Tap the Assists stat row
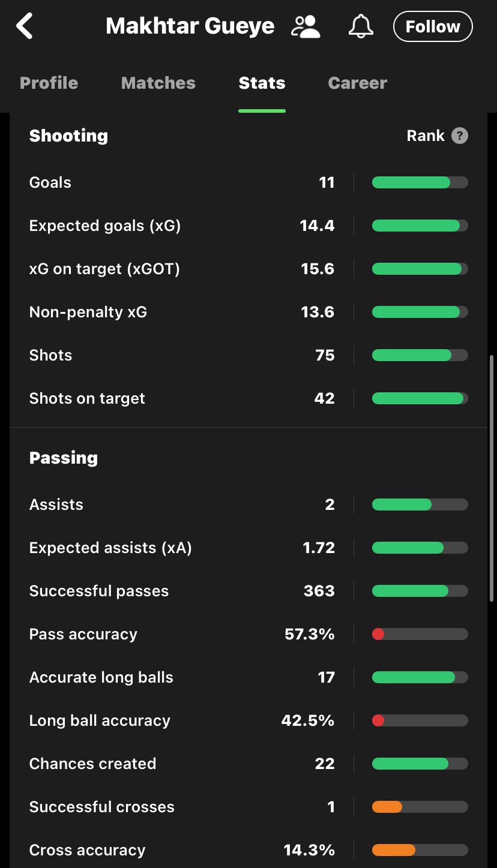This screenshot has height=868, width=497. pyautogui.click(x=248, y=504)
